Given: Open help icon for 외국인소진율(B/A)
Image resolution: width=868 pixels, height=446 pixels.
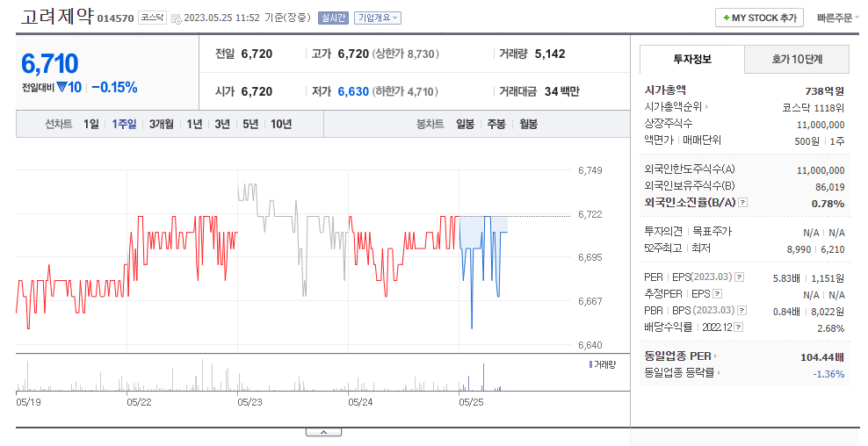Looking at the screenshot, I should tap(743, 203).
